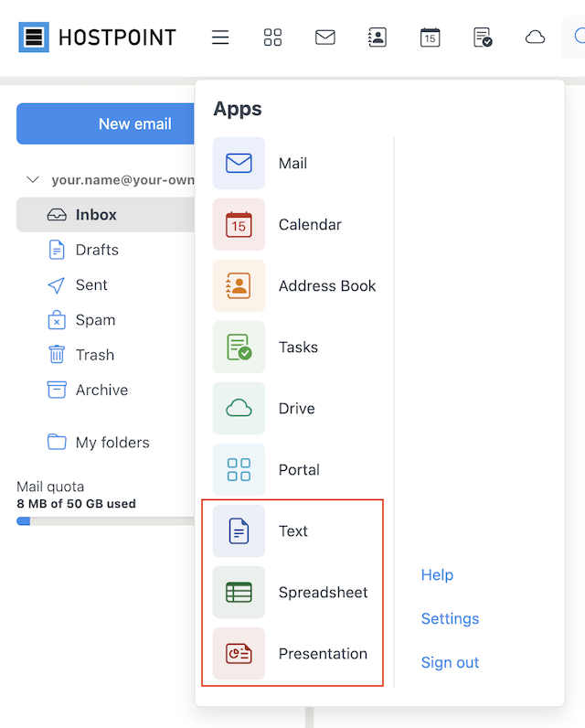Click the search icon at top right
This screenshot has width=585, height=728.
click(579, 37)
